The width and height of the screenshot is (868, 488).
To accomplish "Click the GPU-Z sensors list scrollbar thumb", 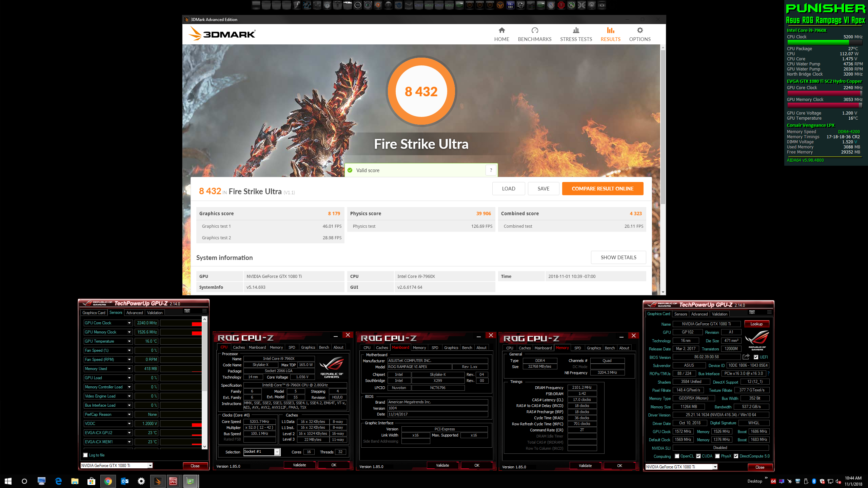I will tap(204, 356).
